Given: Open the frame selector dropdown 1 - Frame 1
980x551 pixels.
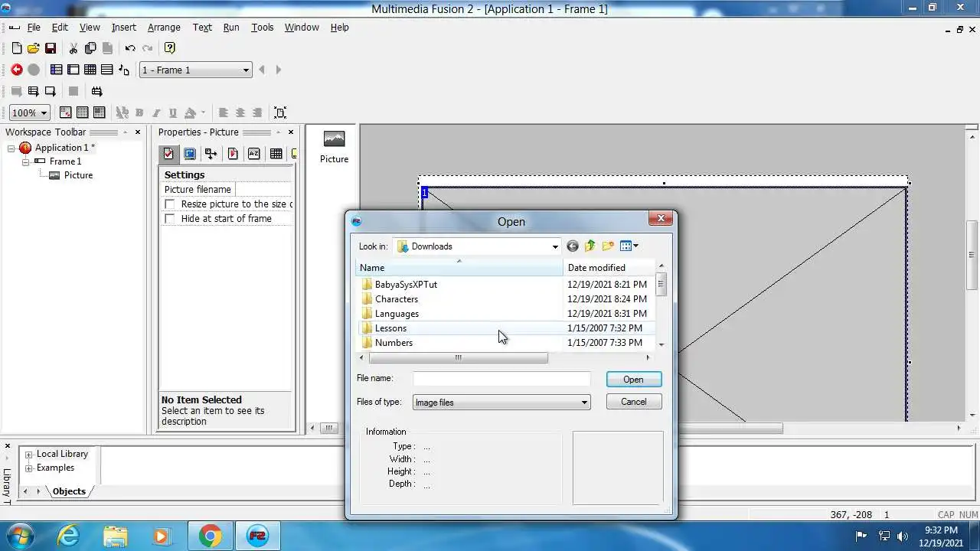Looking at the screenshot, I should click(196, 70).
